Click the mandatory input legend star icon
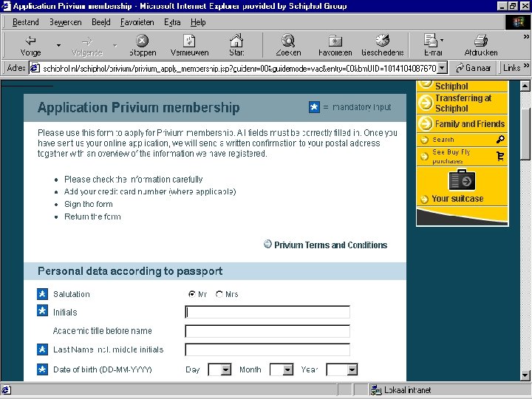 click(x=314, y=107)
